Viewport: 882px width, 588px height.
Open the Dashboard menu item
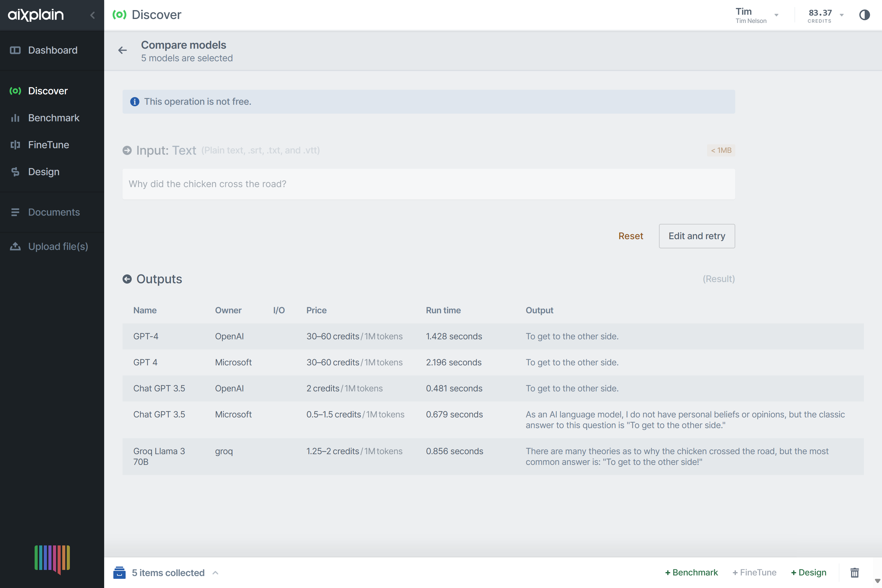tap(52, 50)
